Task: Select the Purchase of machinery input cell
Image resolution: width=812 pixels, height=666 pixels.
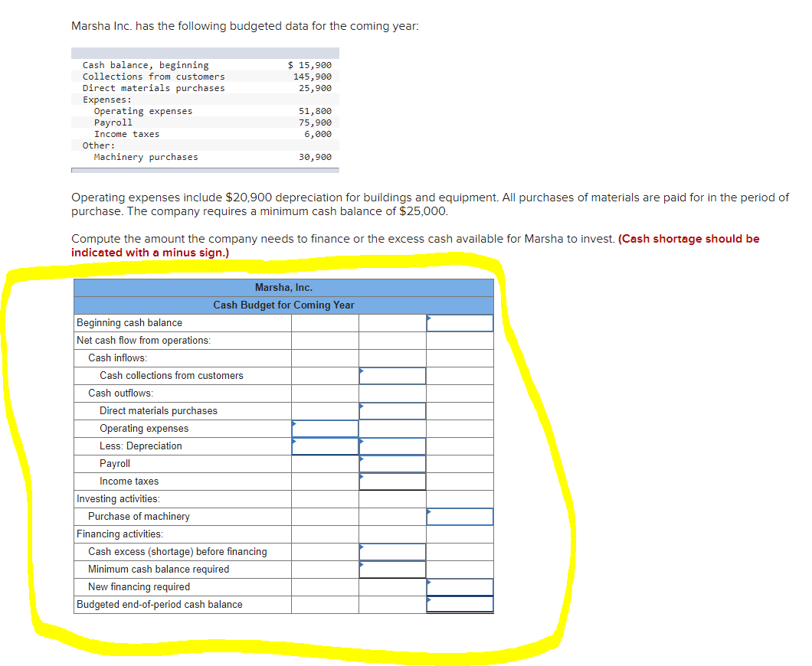Action: (x=460, y=516)
